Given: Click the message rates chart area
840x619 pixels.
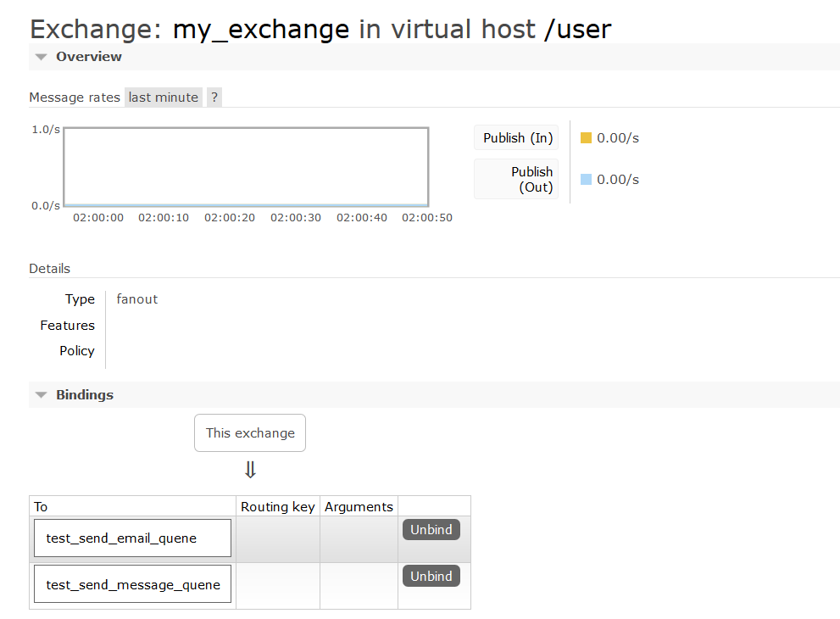Looking at the screenshot, I should [246, 166].
